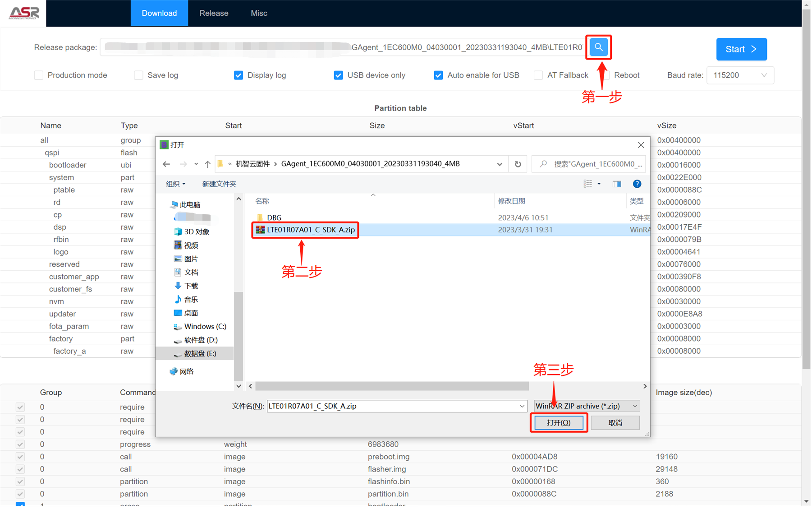Switch to the Release tab

click(x=214, y=13)
